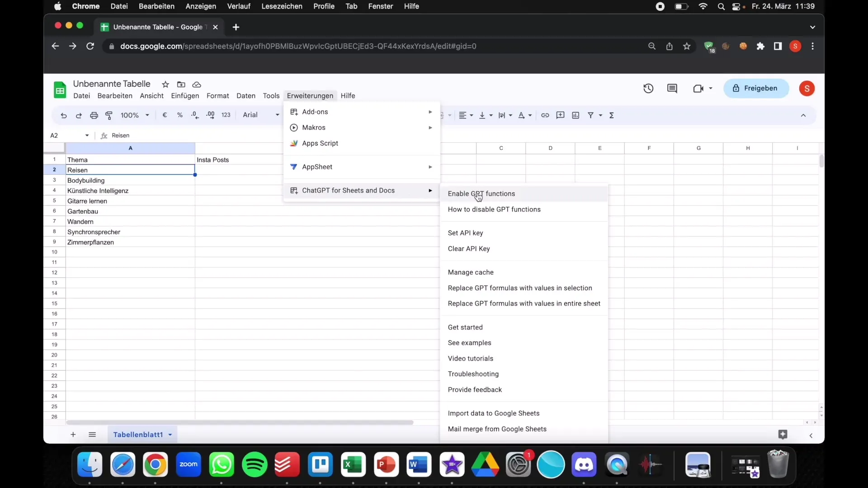Viewport: 868px width, 488px height.
Task: Select Mail merge from Google Sheets
Action: (524, 429)
